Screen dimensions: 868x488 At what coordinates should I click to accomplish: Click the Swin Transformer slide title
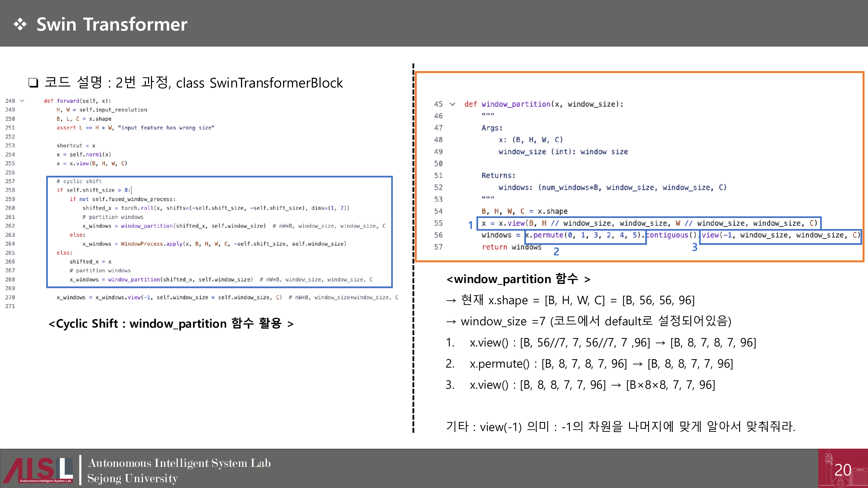point(112,25)
